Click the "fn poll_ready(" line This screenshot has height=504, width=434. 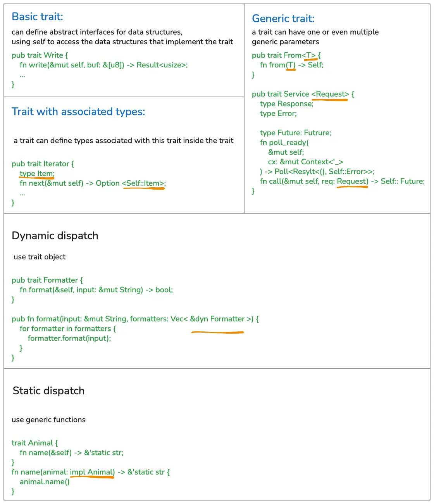pyautogui.click(x=284, y=143)
